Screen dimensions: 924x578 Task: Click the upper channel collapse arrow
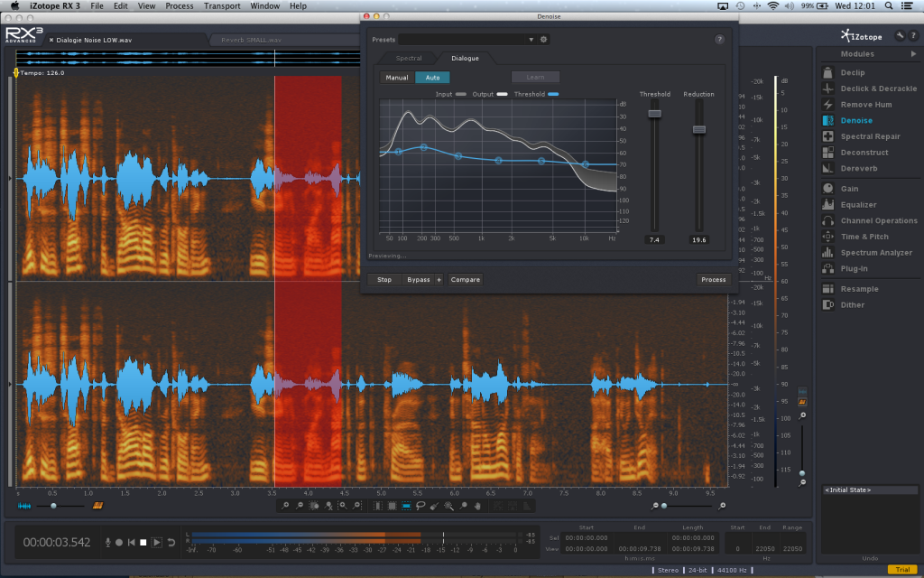[x=9, y=178]
